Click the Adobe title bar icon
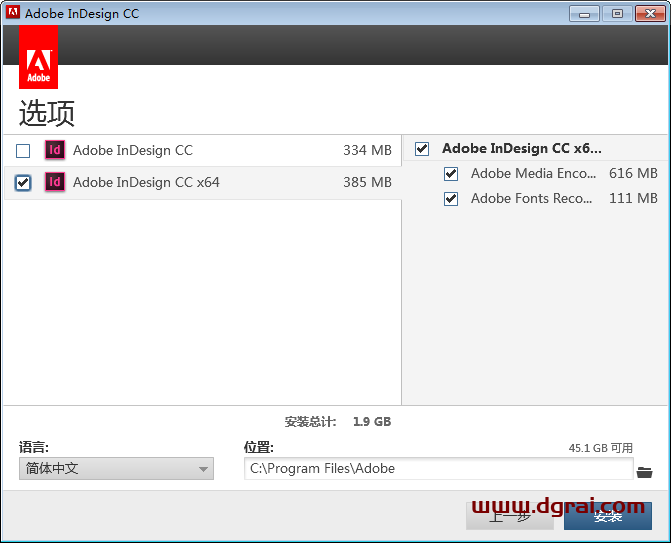Image resolution: width=671 pixels, height=543 pixels. pyautogui.click(x=13, y=12)
